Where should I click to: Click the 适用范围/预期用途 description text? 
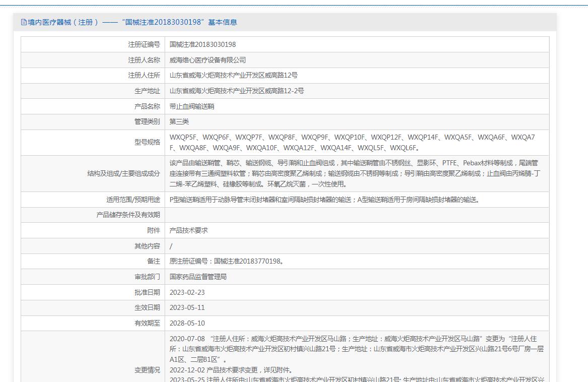[325, 200]
